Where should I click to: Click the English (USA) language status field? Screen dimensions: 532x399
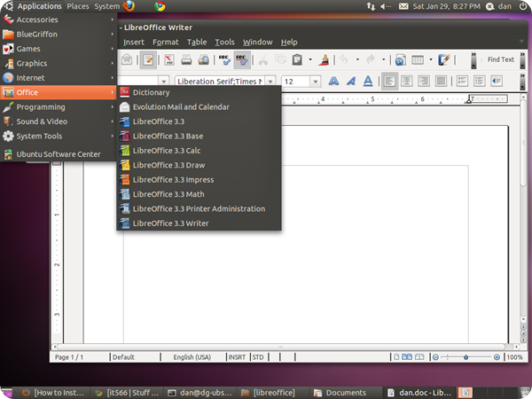coord(192,357)
